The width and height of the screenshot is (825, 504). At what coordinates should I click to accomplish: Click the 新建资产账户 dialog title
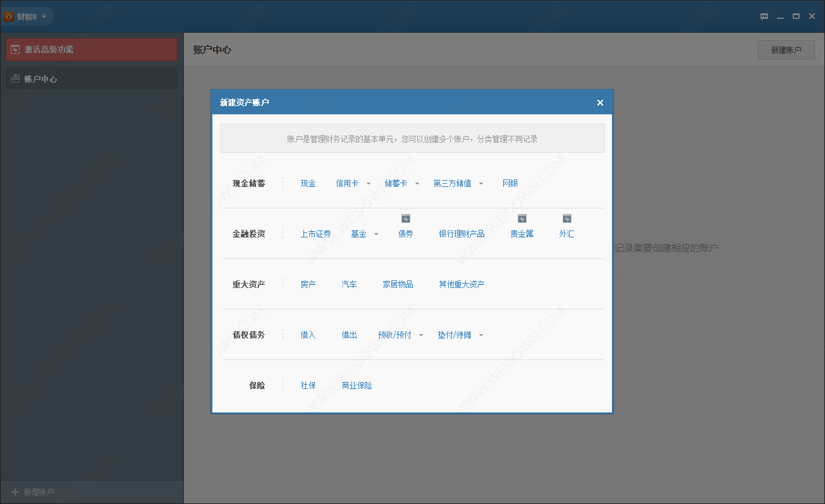click(244, 102)
